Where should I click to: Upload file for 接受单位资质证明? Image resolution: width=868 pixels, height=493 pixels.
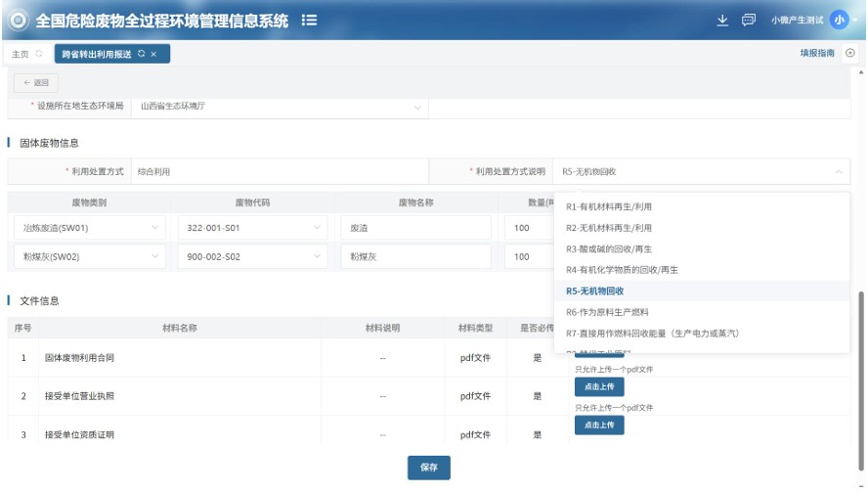point(599,425)
